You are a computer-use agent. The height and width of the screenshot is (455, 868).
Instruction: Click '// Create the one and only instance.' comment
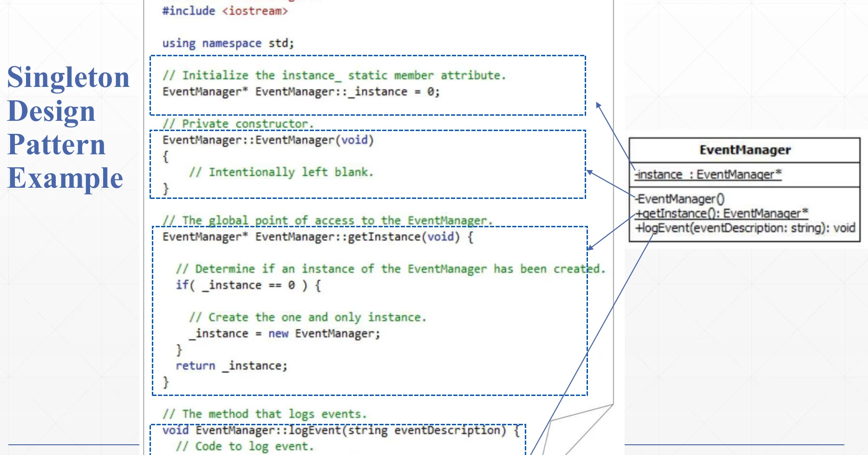[x=307, y=317]
